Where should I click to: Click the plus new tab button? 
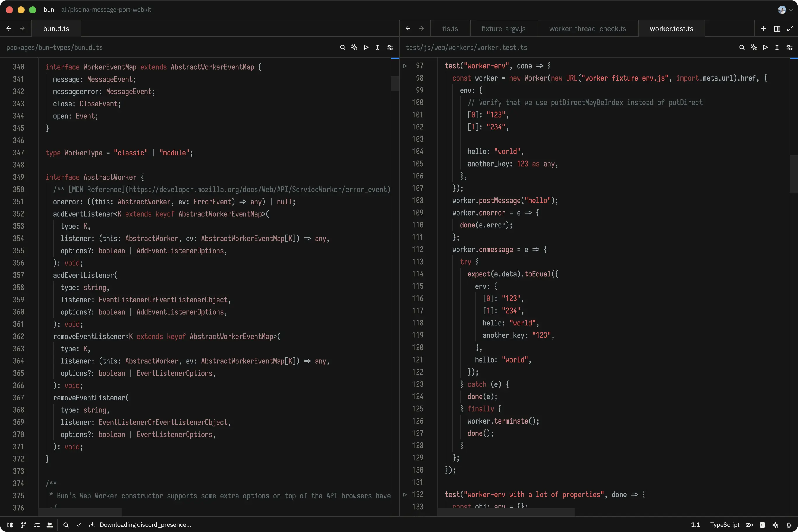point(763,29)
